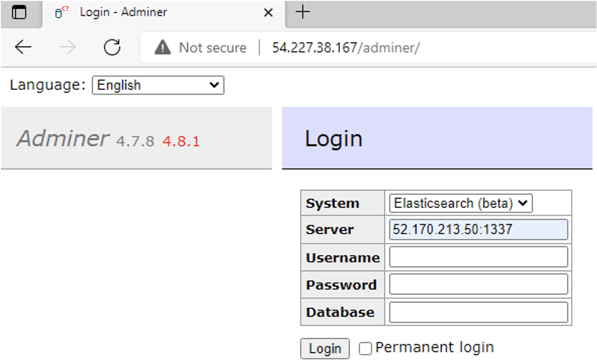Click the Database input field

(478, 312)
